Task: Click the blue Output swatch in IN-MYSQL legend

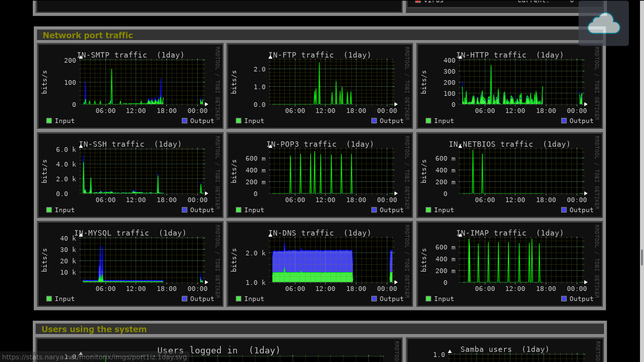Action: [x=184, y=299]
